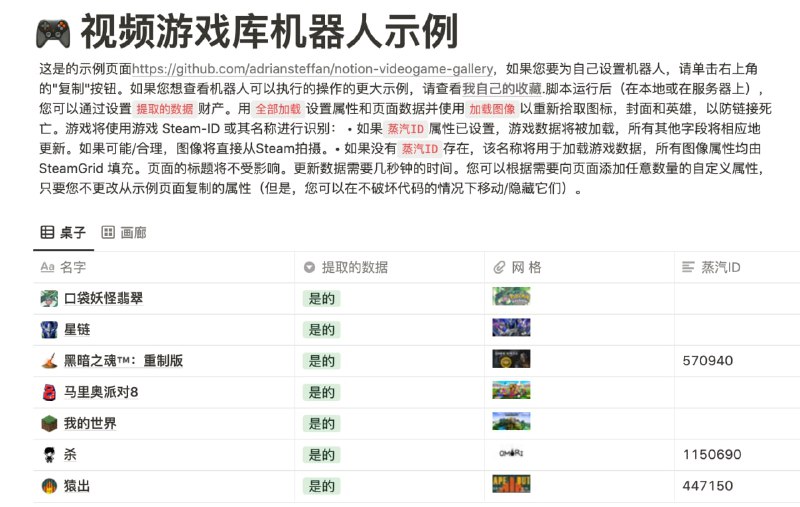The height and width of the screenshot is (507, 800).
Task: Click the 口袋妖怪翡翠 page icon
Action: coord(49,298)
